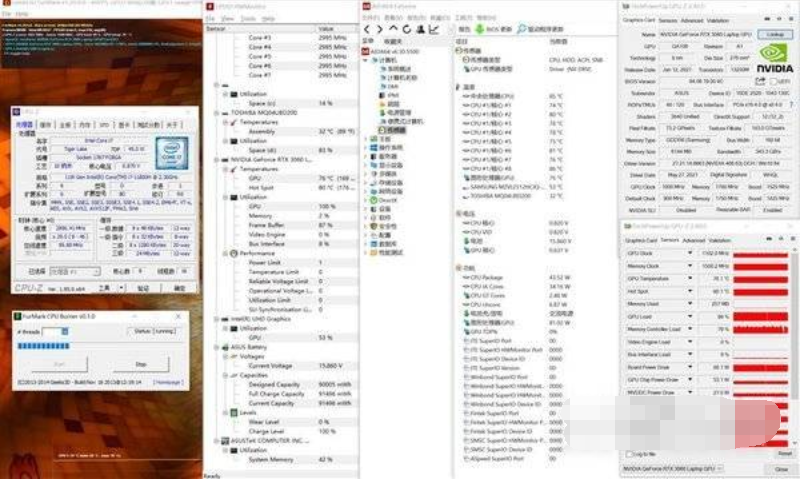Click AIDA64 up-level arrow icon
Image resolution: width=804 pixels, height=481 pixels.
393,29
